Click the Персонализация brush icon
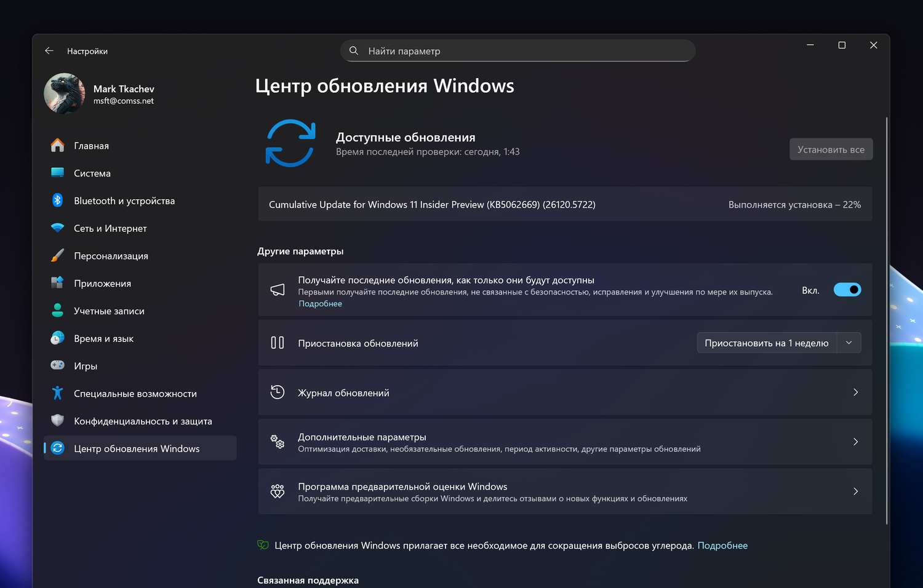Image resolution: width=923 pixels, height=588 pixels. (57, 256)
